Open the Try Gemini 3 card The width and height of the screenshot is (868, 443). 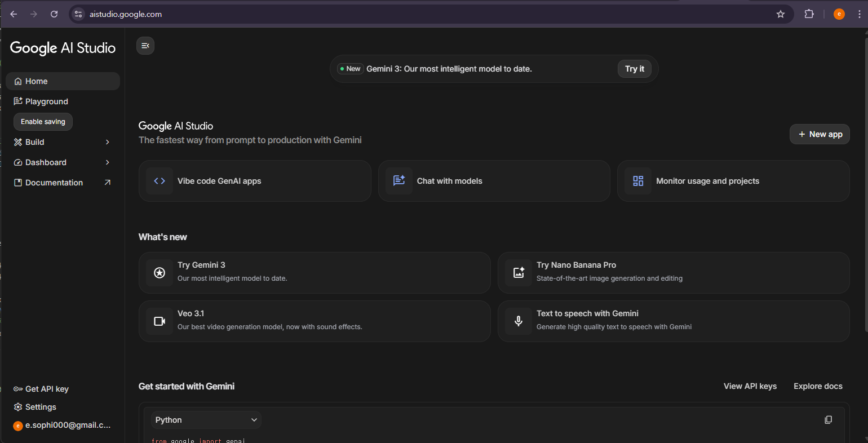click(x=315, y=273)
